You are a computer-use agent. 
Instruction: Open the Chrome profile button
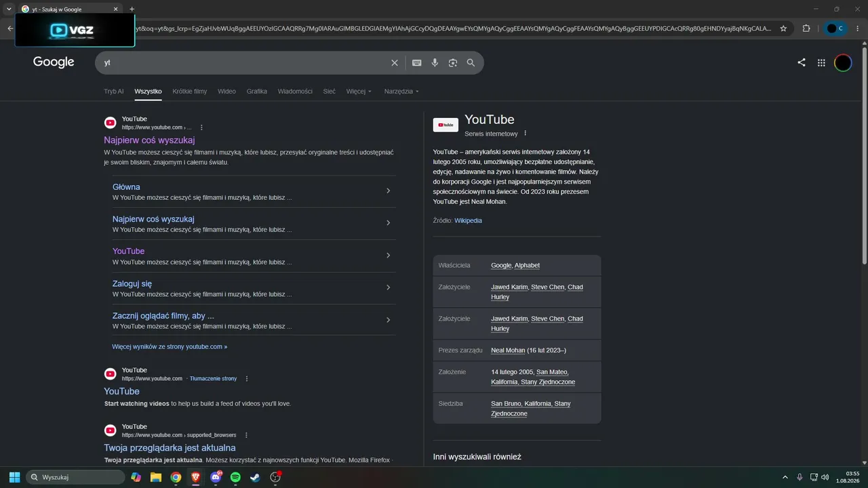click(x=836, y=28)
